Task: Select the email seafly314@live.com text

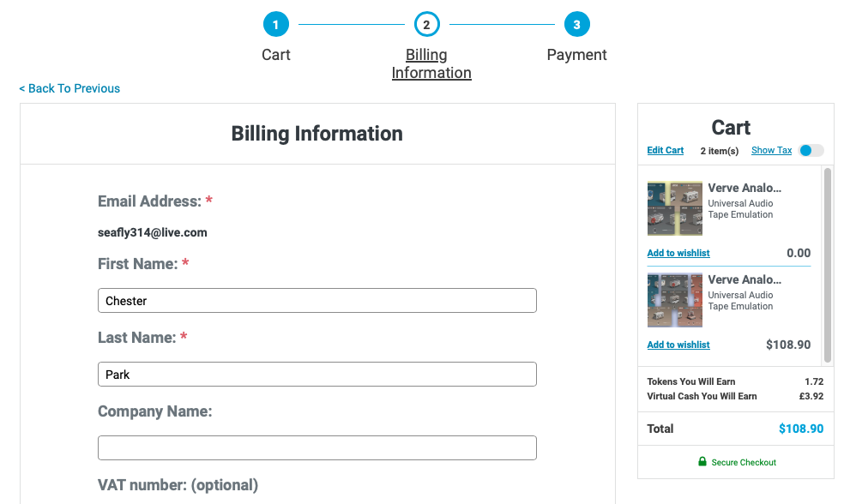Action: pos(153,232)
